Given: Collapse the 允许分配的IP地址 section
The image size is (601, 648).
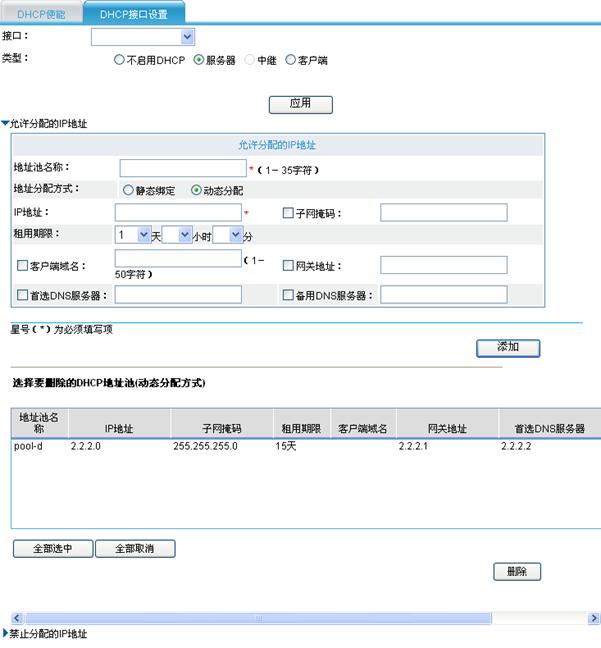Looking at the screenshot, I should tap(5, 123).
